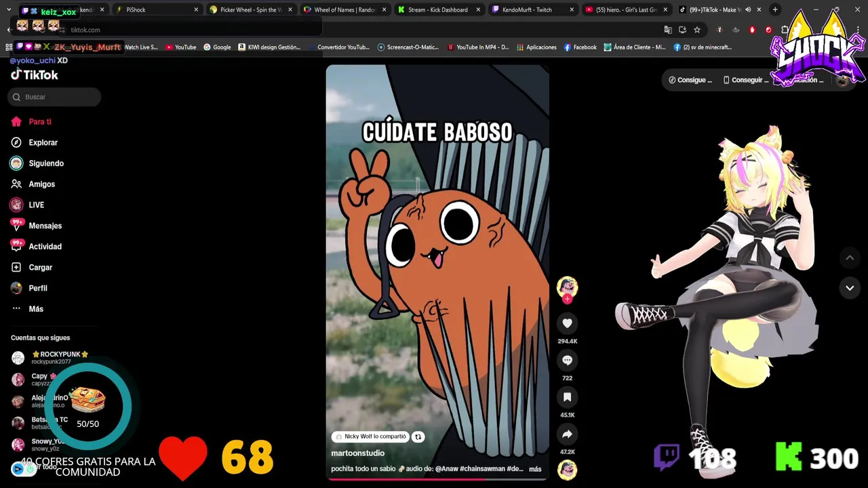This screenshot has width=868, height=488.
Task: Open the Aplicaciones bookmark
Action: [536, 47]
